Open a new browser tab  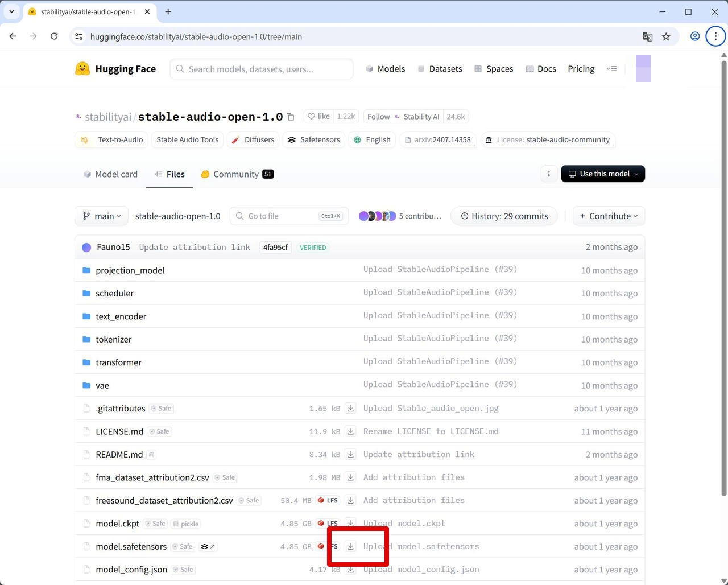[x=168, y=11]
